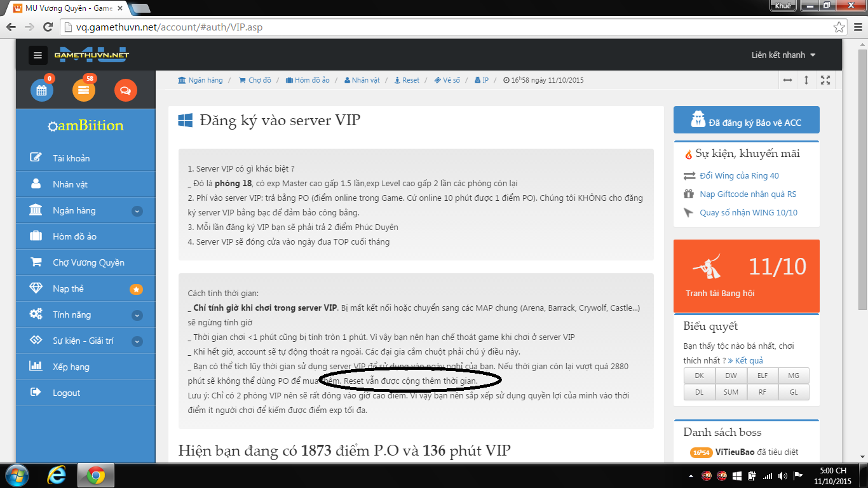
Task: Expand Sự kiện - Giải trí submenu
Action: pyautogui.click(x=137, y=341)
